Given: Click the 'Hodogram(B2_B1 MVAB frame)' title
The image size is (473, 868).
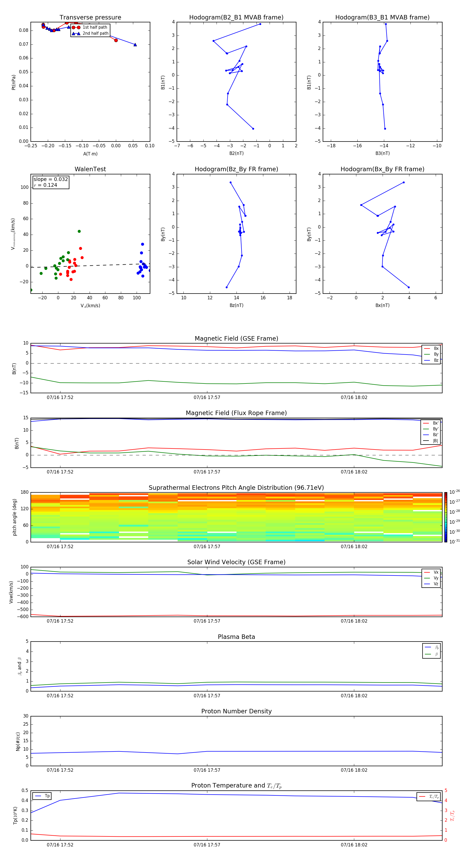Looking at the screenshot, I should pos(236,18).
